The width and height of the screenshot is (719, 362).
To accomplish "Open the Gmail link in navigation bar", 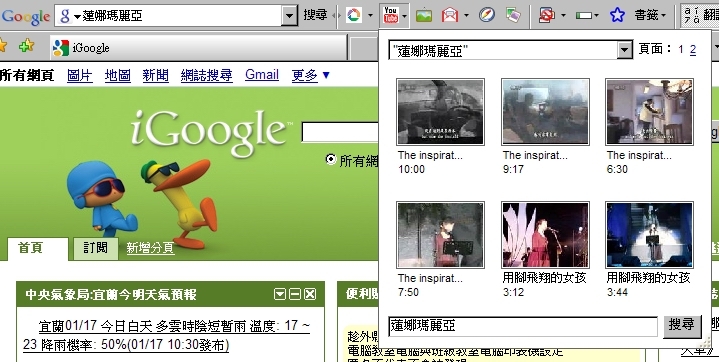I will pyautogui.click(x=262, y=74).
